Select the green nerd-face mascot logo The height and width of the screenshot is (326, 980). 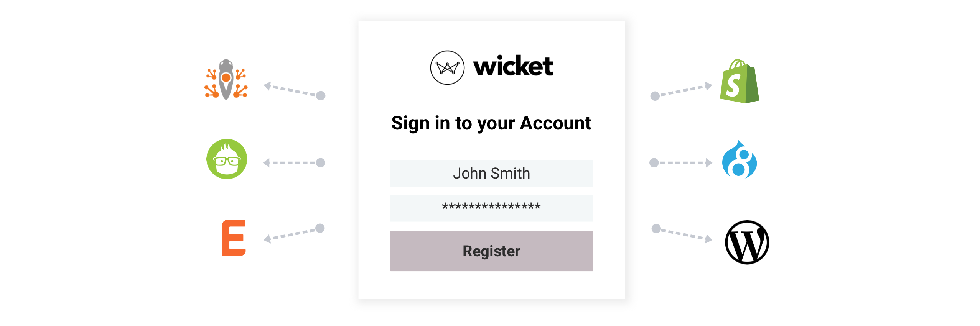(227, 159)
